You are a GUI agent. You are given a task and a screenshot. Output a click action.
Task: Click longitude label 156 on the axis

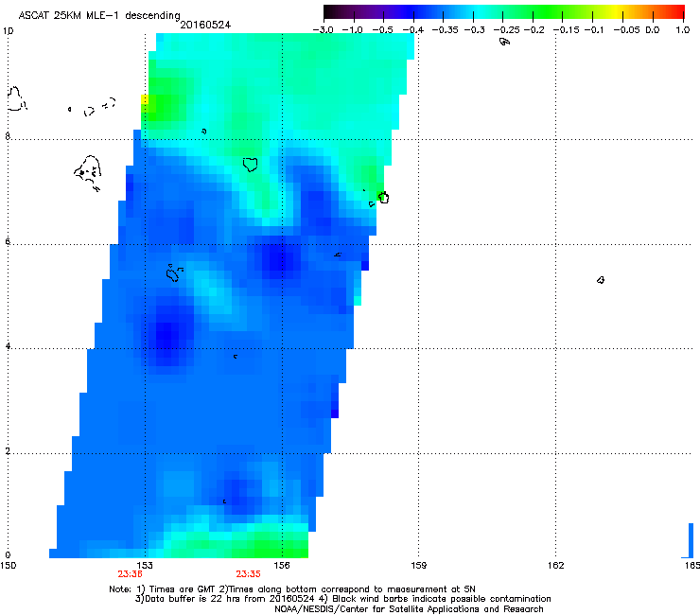(x=282, y=566)
